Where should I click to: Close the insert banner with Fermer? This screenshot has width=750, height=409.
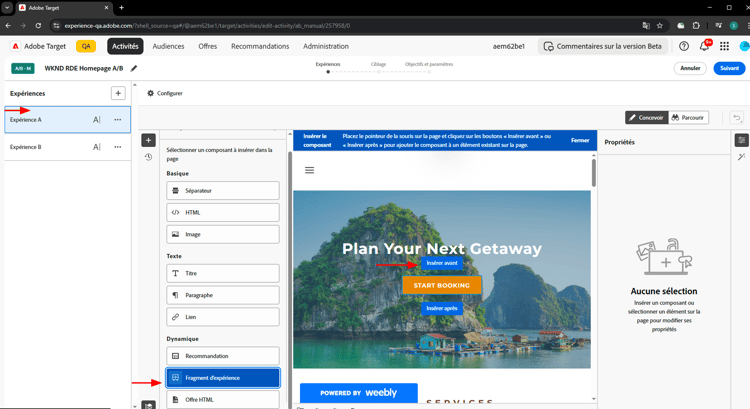[580, 140]
